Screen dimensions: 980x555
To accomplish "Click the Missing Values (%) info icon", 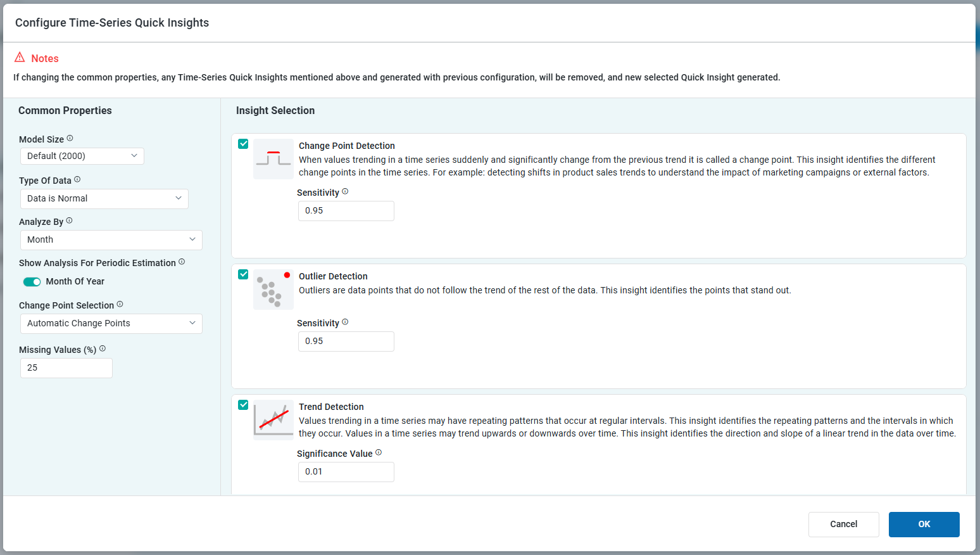I will (103, 348).
